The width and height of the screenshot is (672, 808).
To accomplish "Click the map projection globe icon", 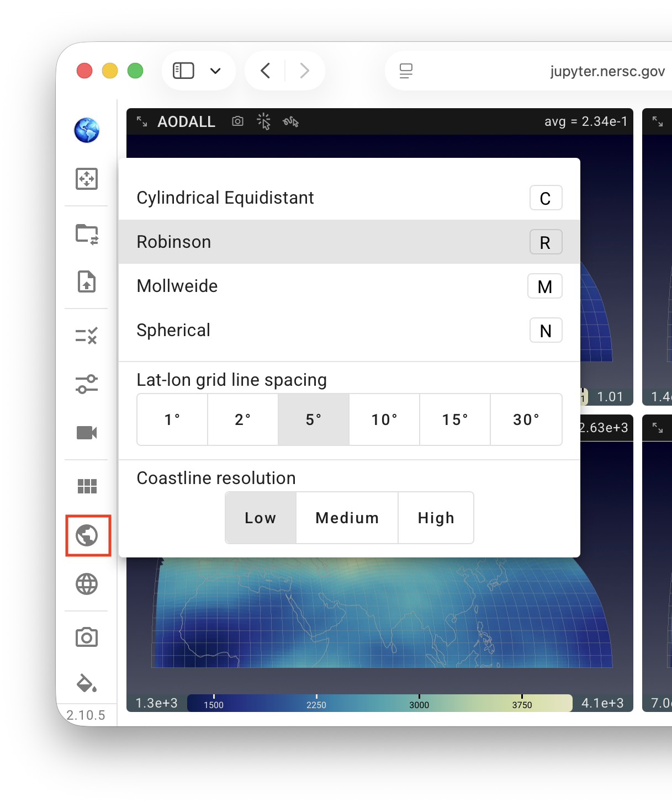I will coord(87,535).
